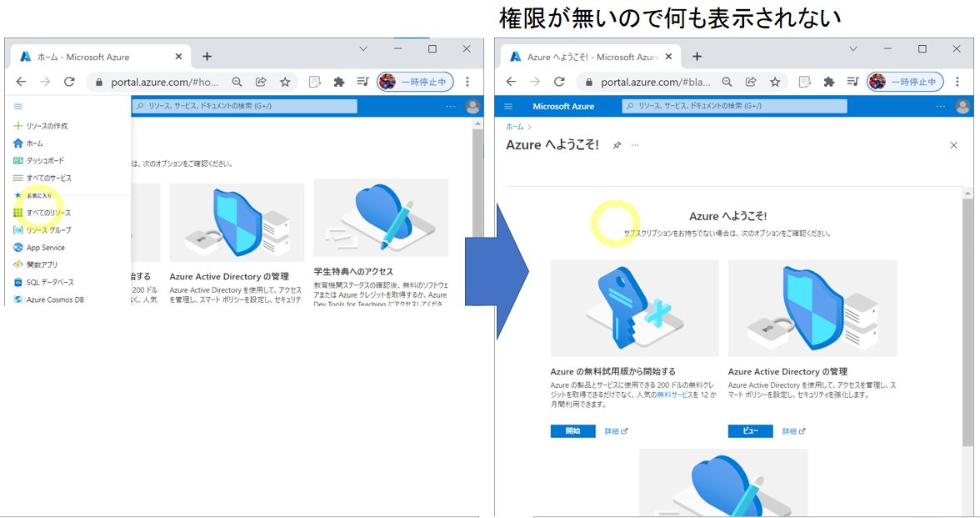Viewport: 980px width, 518px height.
Task: Click the 開始 button for the free trial
Action: (573, 431)
